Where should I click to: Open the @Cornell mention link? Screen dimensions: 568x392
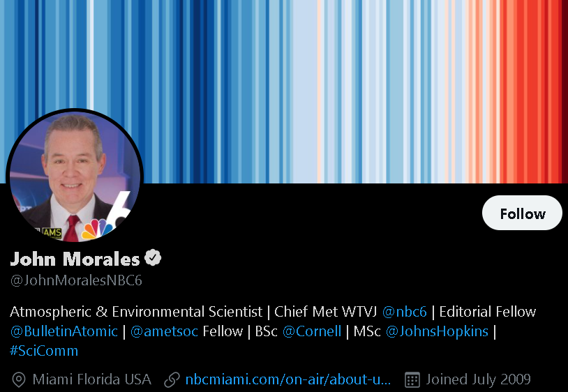(x=311, y=331)
